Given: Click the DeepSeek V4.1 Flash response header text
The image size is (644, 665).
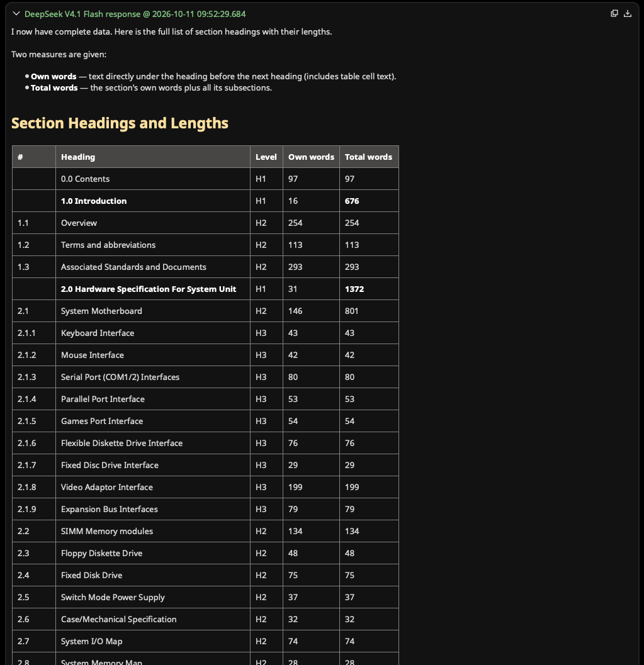Looking at the screenshot, I should pyautogui.click(x=135, y=14).
